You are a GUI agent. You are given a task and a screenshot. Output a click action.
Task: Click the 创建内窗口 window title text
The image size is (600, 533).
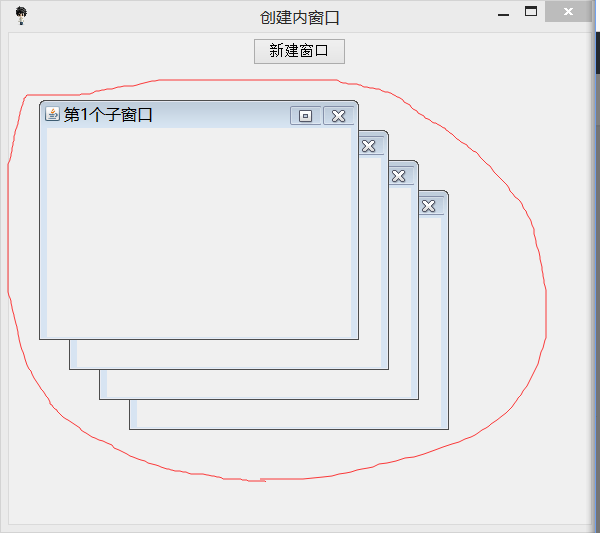click(300, 18)
